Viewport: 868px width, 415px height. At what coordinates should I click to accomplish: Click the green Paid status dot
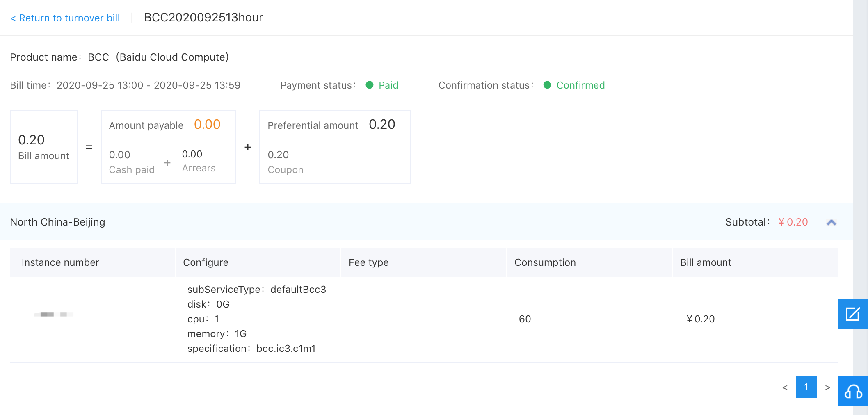pyautogui.click(x=370, y=85)
